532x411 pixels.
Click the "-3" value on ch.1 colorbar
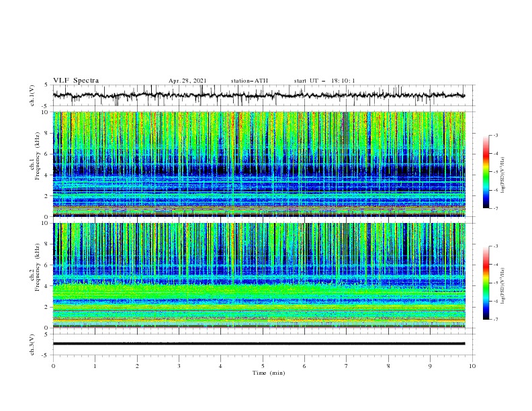496,135
